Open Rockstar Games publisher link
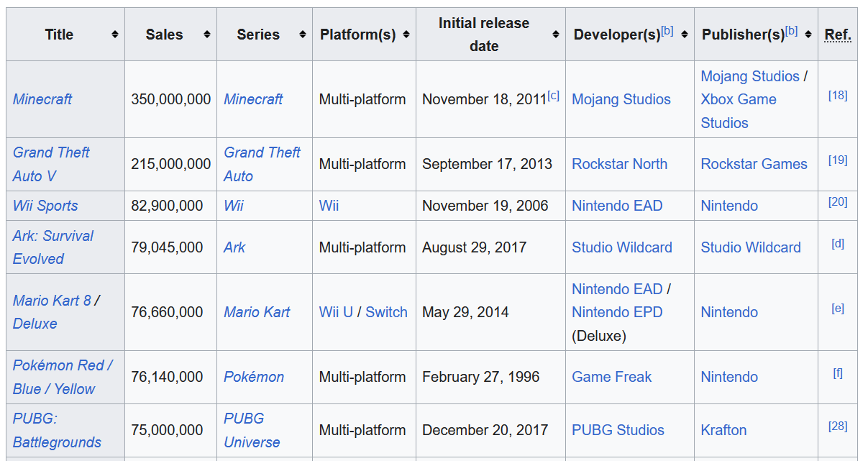 coord(754,164)
